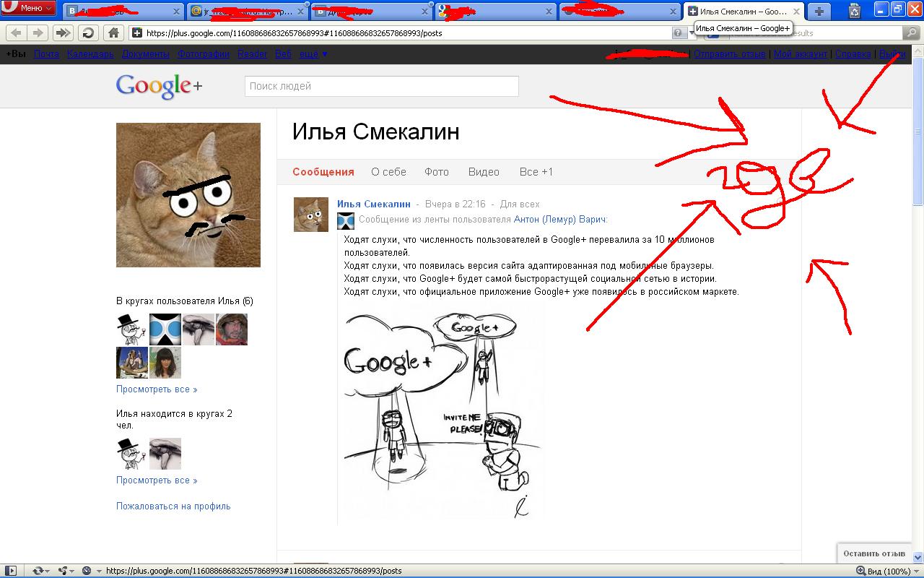This screenshot has height=578, width=924.
Task: Open the Справка link
Action: click(x=853, y=54)
